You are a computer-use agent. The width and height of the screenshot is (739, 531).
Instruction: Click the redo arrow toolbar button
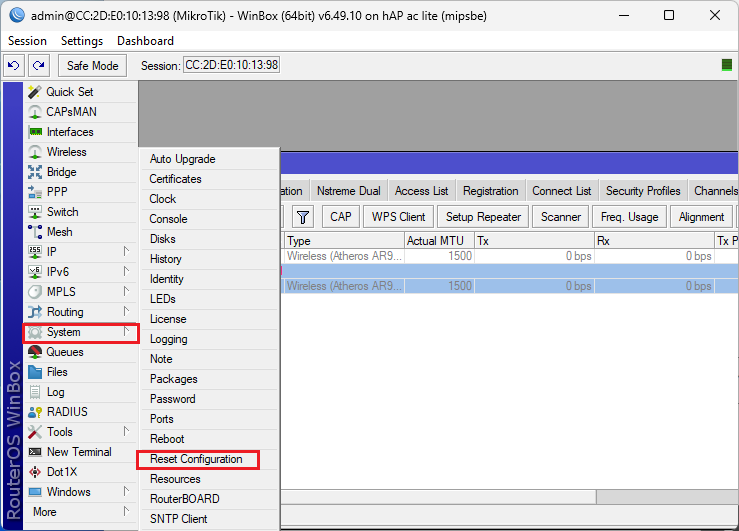39,65
